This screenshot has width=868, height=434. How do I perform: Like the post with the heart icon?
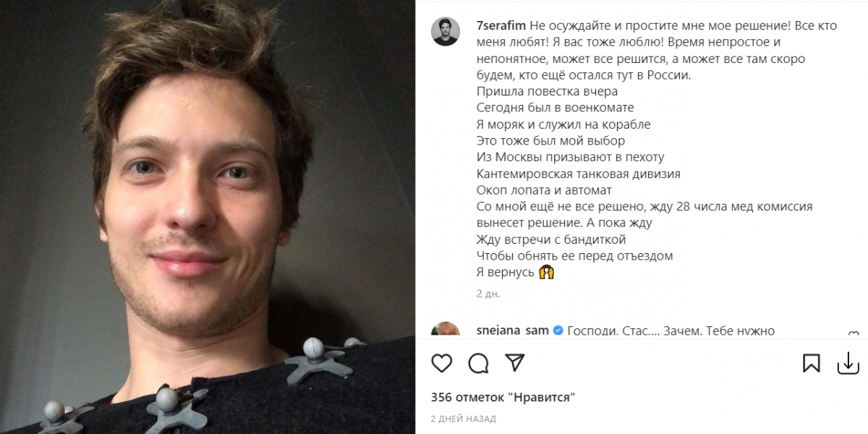441,363
